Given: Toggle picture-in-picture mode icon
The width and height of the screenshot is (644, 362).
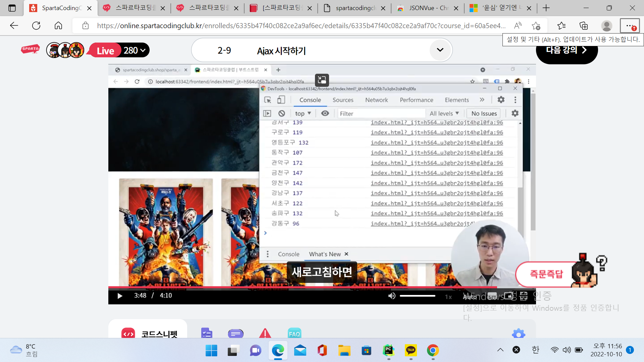Looking at the screenshot, I should pyautogui.click(x=508, y=296).
